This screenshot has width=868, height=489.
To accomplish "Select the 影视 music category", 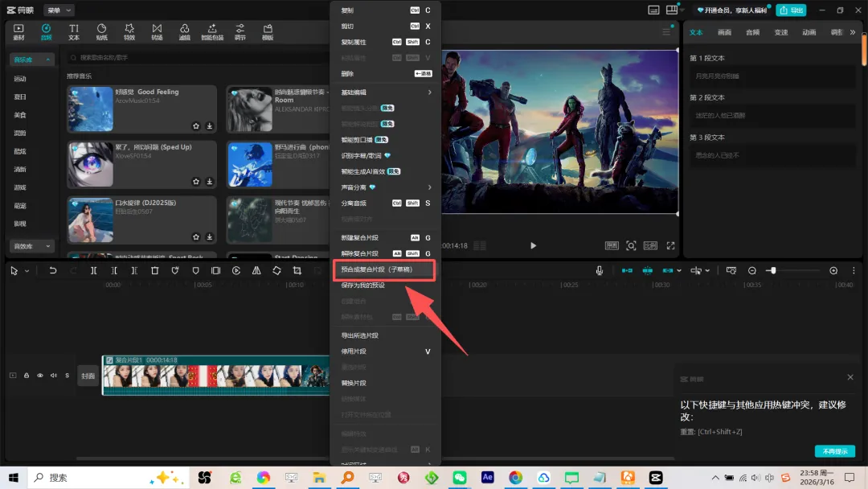I will (x=20, y=224).
